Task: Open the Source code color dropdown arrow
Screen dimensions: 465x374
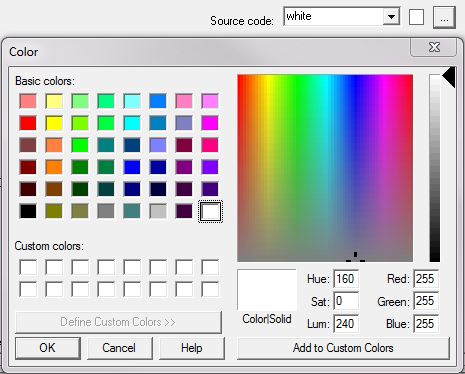Action: tap(391, 16)
